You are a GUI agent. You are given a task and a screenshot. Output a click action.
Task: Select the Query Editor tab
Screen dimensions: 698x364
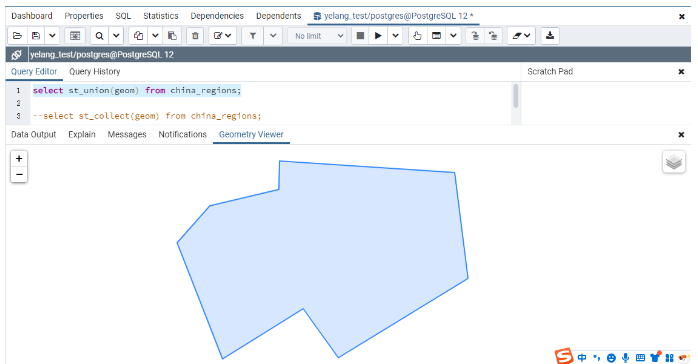[x=34, y=72]
